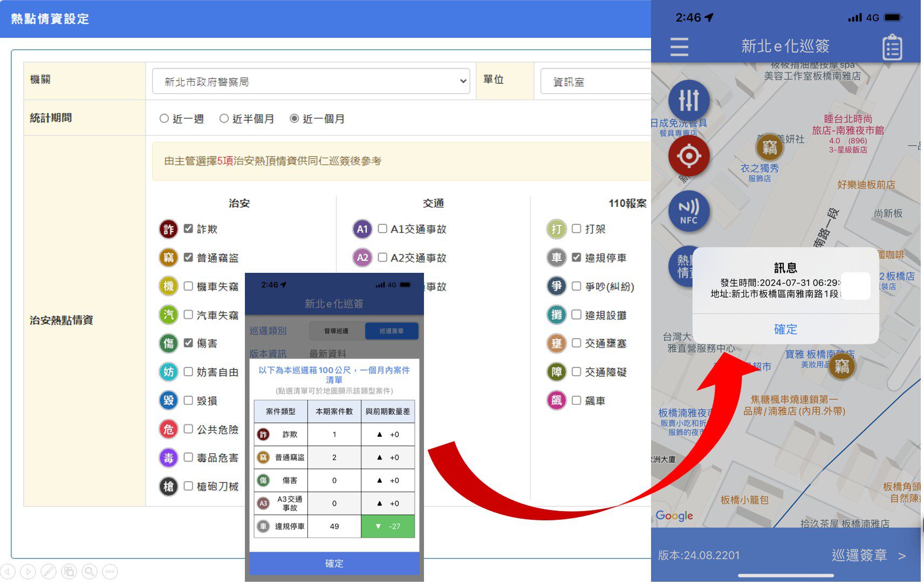The width and height of the screenshot is (924, 585).
Task: Check the 汽車失竊 checkbox
Action: (x=188, y=314)
